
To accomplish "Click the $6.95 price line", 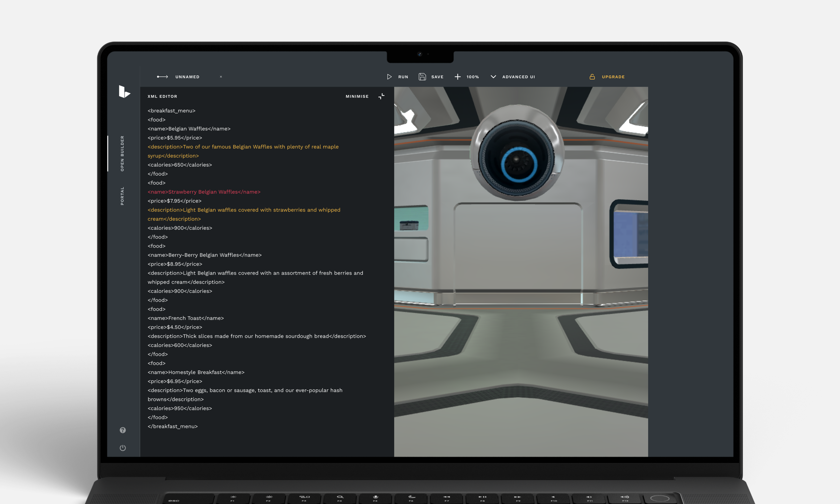I will tap(175, 381).
